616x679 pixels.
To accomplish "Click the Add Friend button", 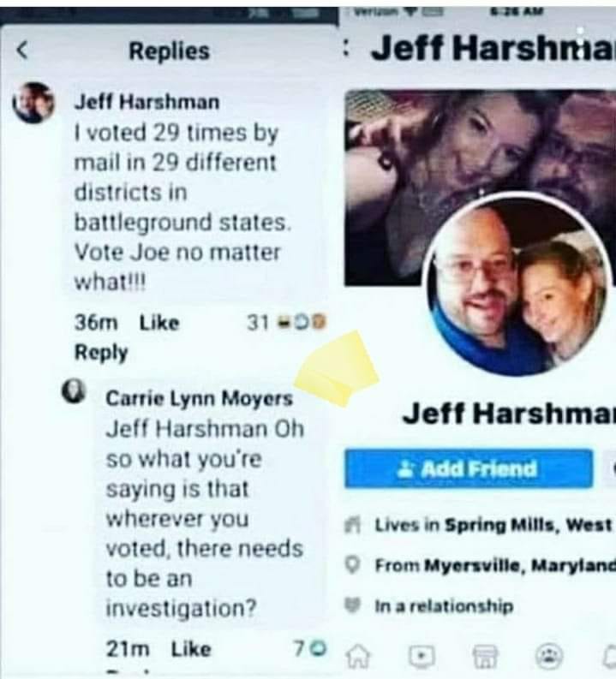I will (469, 468).
